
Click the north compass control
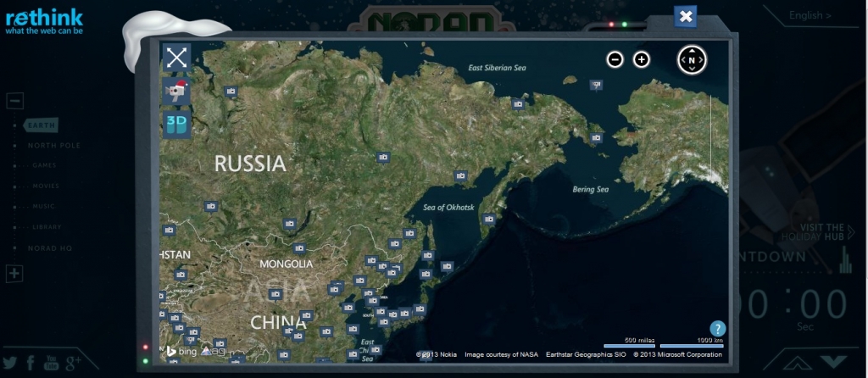coord(692,59)
